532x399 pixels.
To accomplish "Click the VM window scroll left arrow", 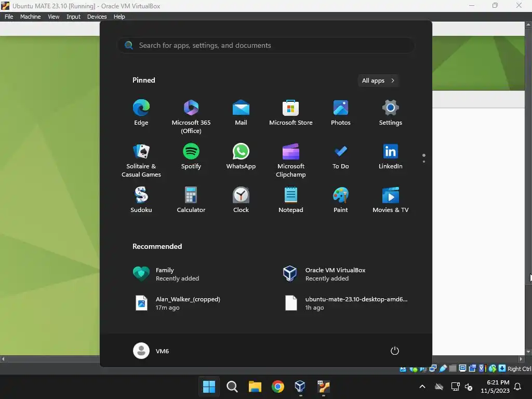I will click(4, 359).
